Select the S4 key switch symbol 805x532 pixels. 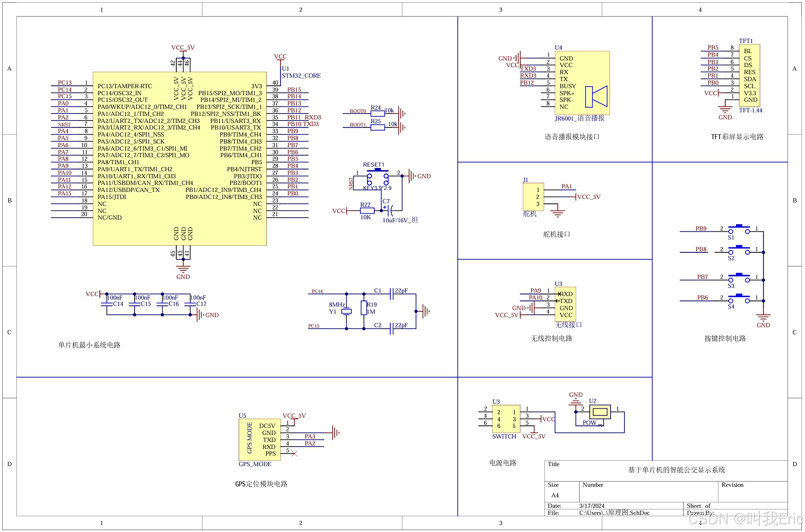[x=739, y=299]
